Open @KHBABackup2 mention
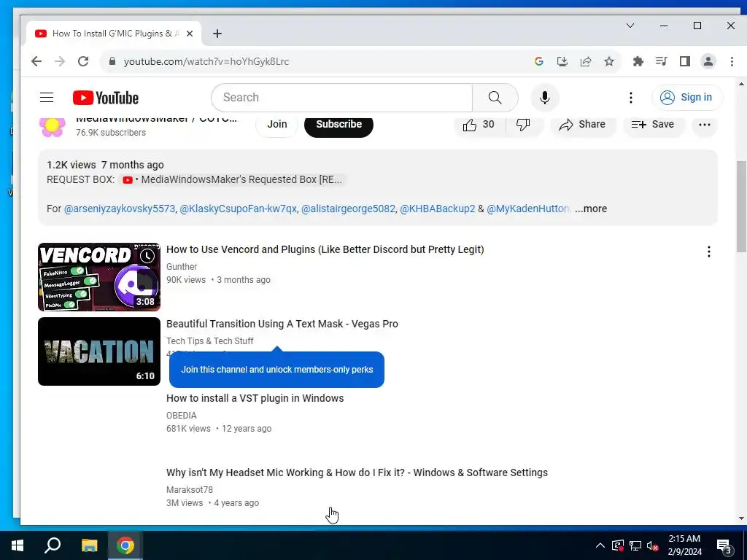747x560 pixels. pyautogui.click(x=438, y=209)
